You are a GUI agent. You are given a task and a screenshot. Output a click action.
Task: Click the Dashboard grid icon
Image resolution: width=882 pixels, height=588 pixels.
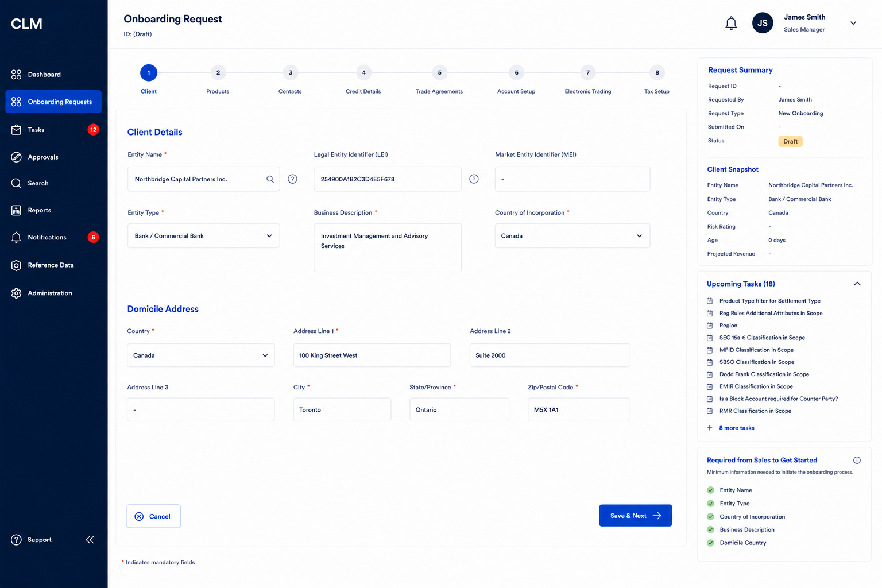[16, 75]
